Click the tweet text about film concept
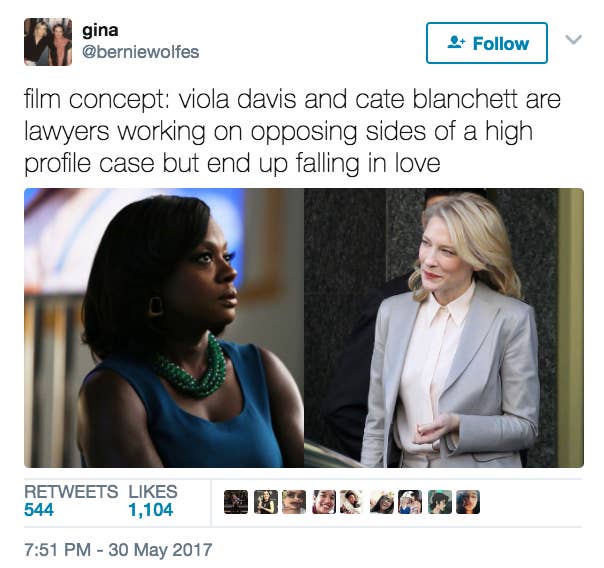The image size is (604, 568). click(x=292, y=132)
